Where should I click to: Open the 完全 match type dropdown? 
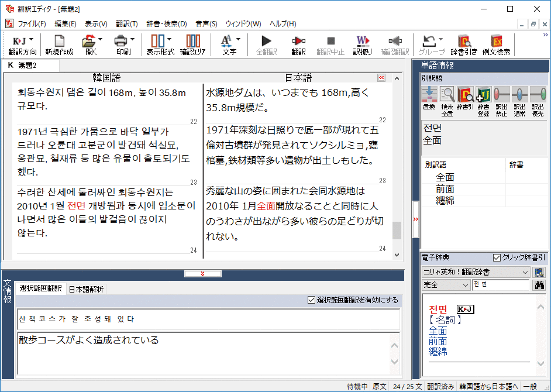(466, 285)
